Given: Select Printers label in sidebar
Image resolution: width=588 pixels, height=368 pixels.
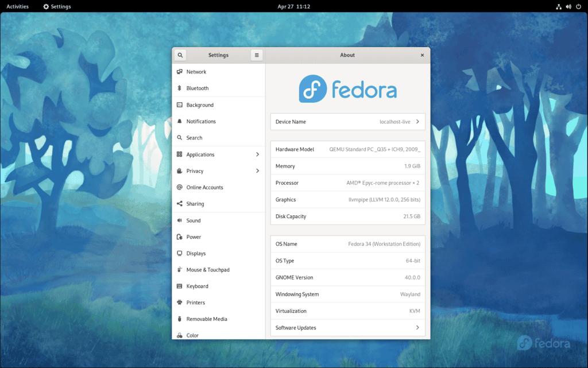Looking at the screenshot, I should point(196,303).
